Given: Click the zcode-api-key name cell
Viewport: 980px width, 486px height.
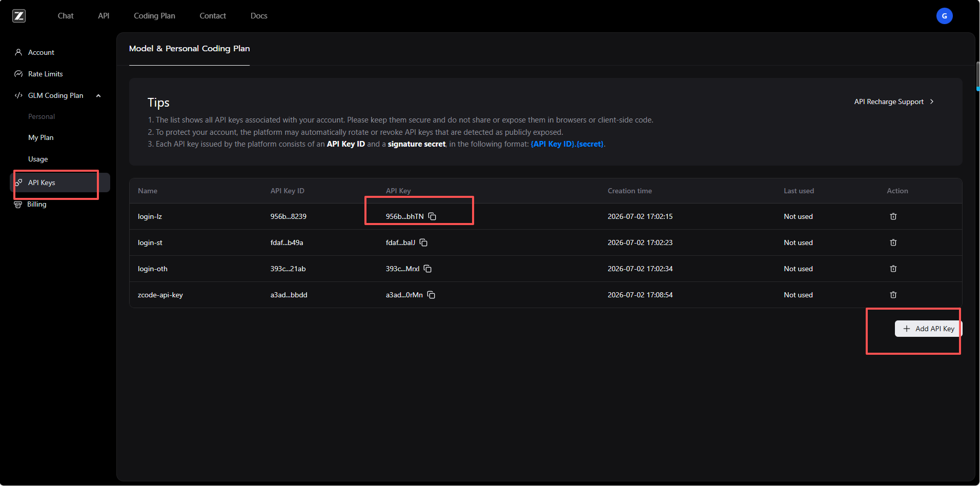Looking at the screenshot, I should point(160,295).
